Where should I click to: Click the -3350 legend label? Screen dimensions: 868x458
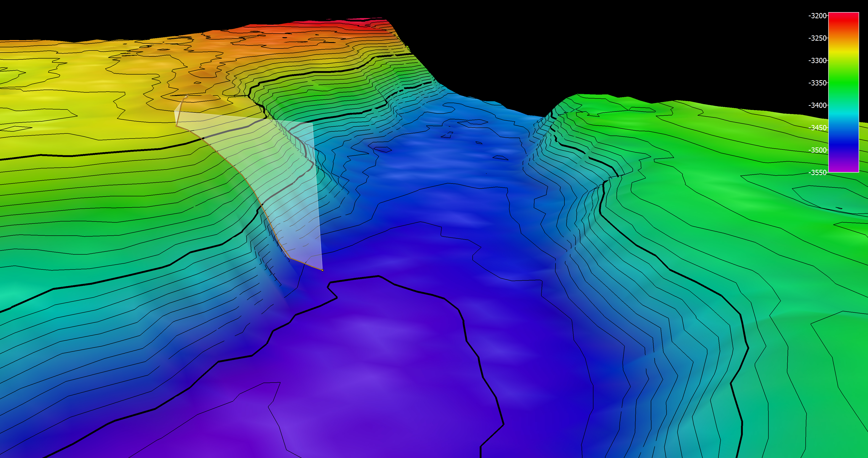817,83
